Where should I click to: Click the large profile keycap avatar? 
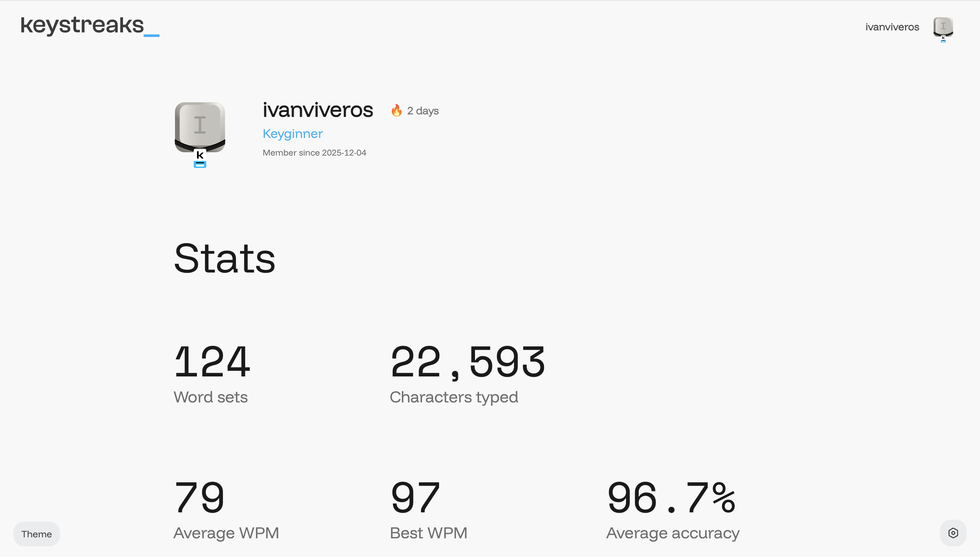tap(200, 127)
